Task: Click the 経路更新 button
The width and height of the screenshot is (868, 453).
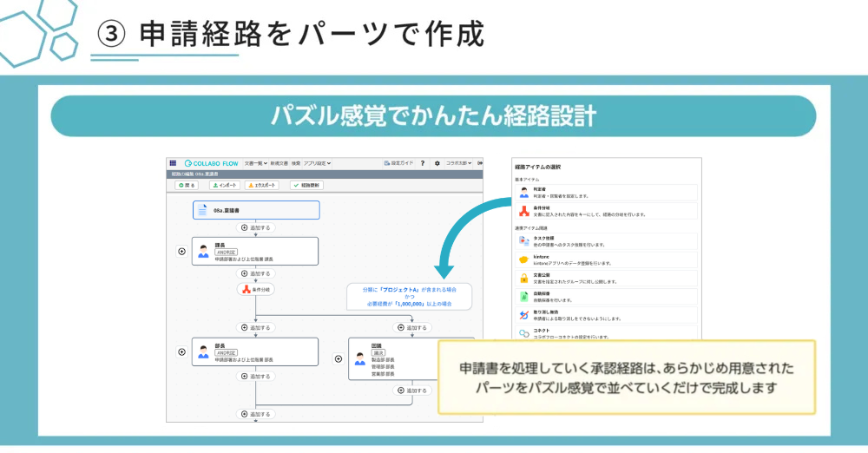Action: point(306,186)
